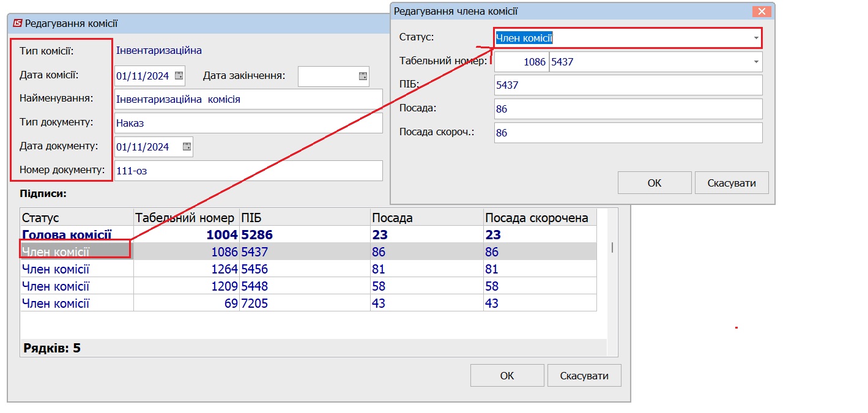Click table cell with ПІБ 5456
This screenshot has width=868, height=413.
305,269
